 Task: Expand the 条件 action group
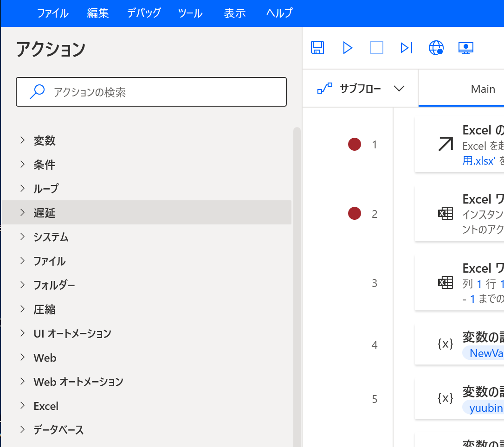(22, 165)
